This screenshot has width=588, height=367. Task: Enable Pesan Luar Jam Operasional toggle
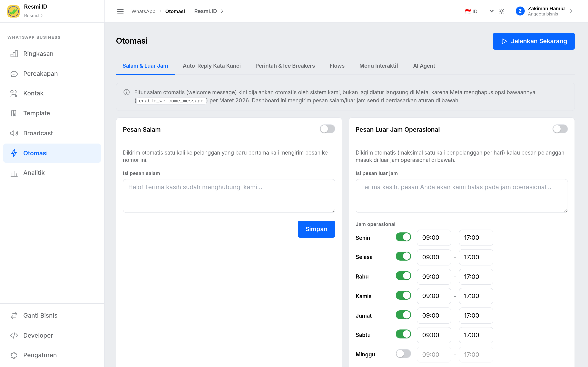click(x=560, y=129)
